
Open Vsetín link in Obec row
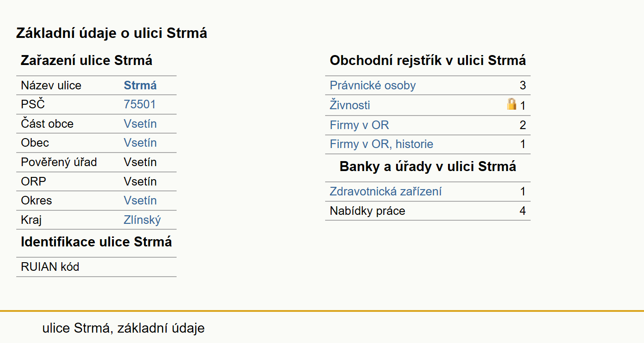tap(140, 143)
